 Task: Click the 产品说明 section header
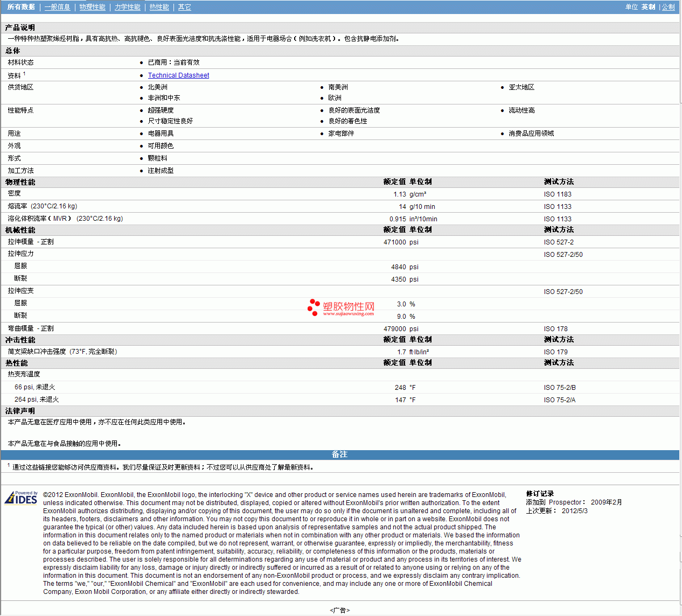(20, 27)
